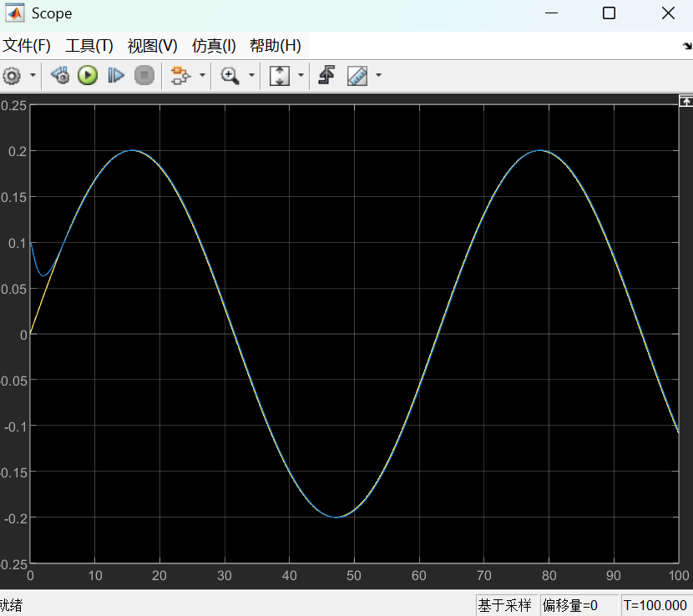Open the scale axes dropdown arrow
Viewport: 693px width, 616px height.
(300, 76)
